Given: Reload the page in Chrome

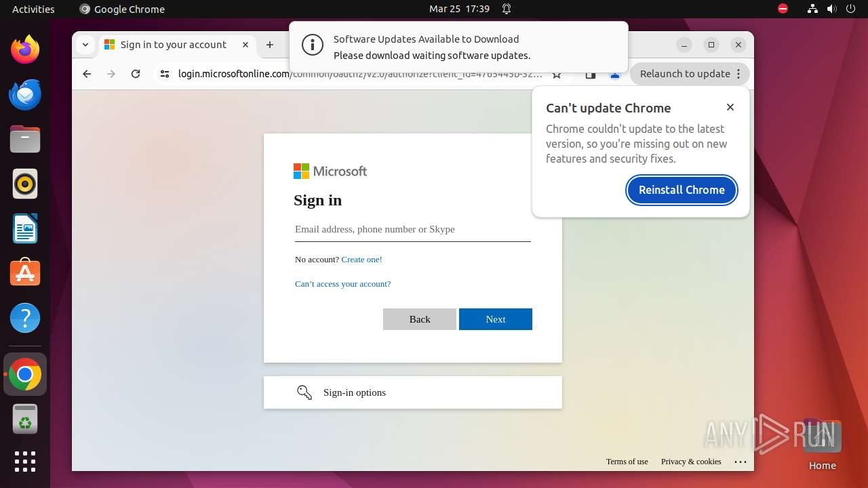Looking at the screenshot, I should pos(136,74).
